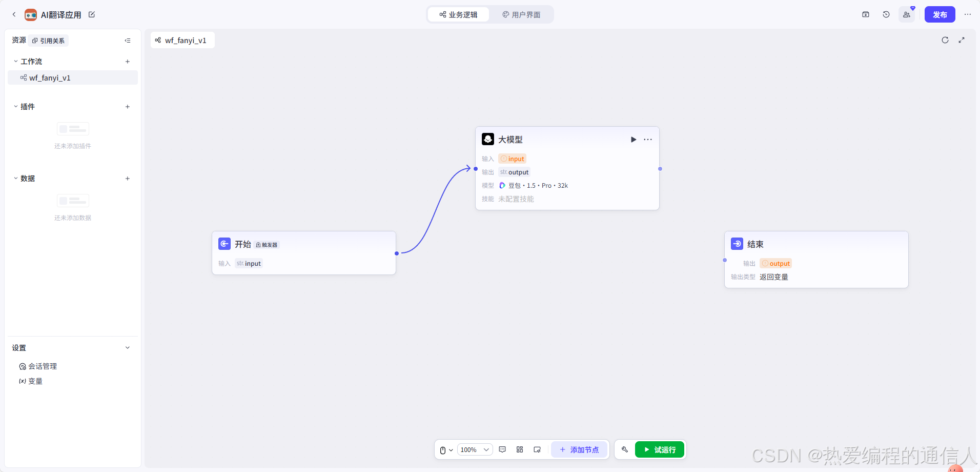980x472 pixels.
Task: Add a new 工作流 with plus icon
Action: (x=128, y=62)
